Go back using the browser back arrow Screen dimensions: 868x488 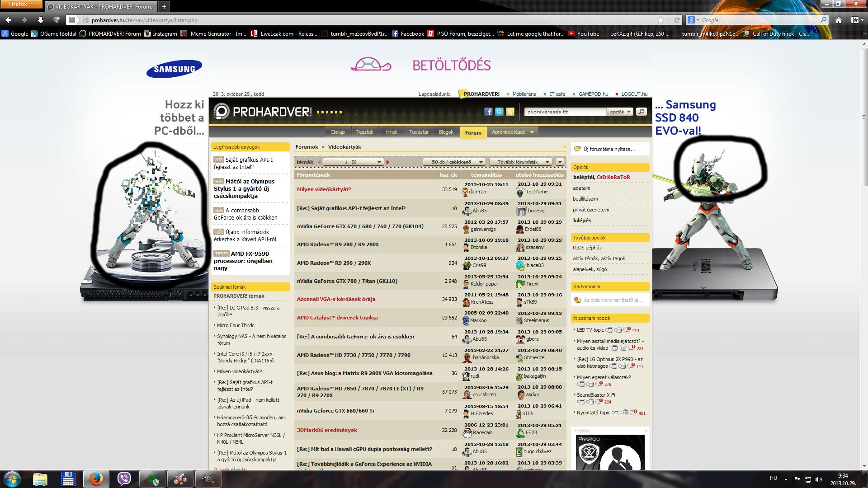pyautogui.click(x=9, y=20)
